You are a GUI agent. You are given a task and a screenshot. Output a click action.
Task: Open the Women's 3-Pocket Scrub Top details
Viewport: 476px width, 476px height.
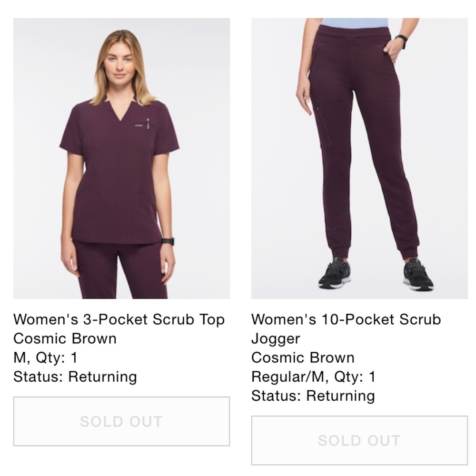pyautogui.click(x=119, y=320)
